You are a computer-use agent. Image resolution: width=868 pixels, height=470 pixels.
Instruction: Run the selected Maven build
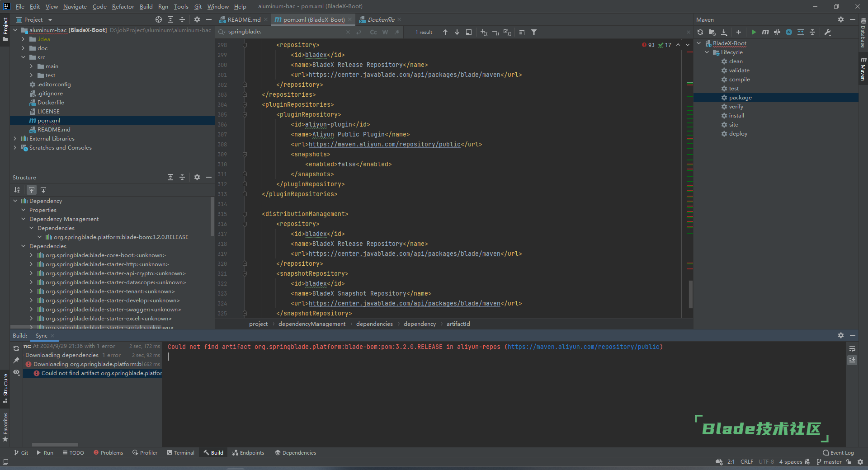pyautogui.click(x=753, y=32)
